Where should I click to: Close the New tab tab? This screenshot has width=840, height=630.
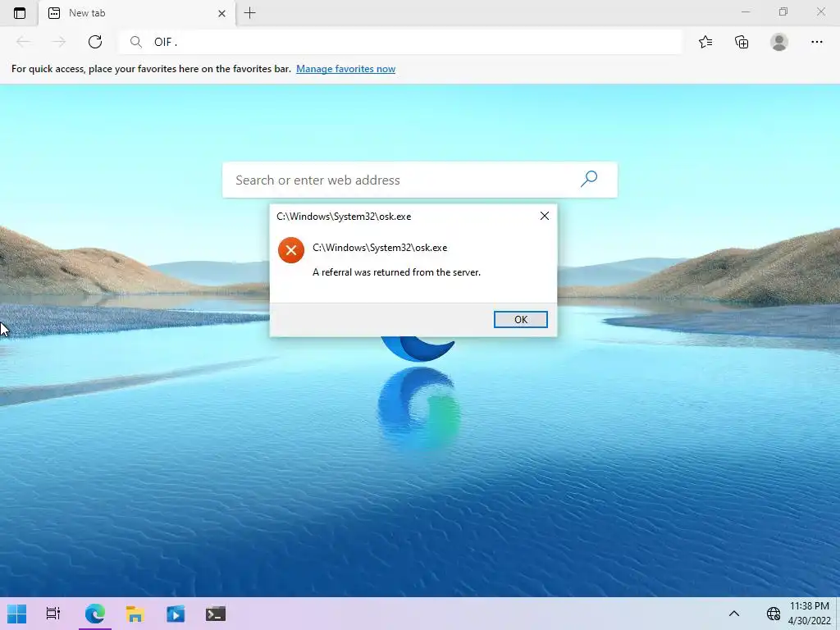(221, 13)
